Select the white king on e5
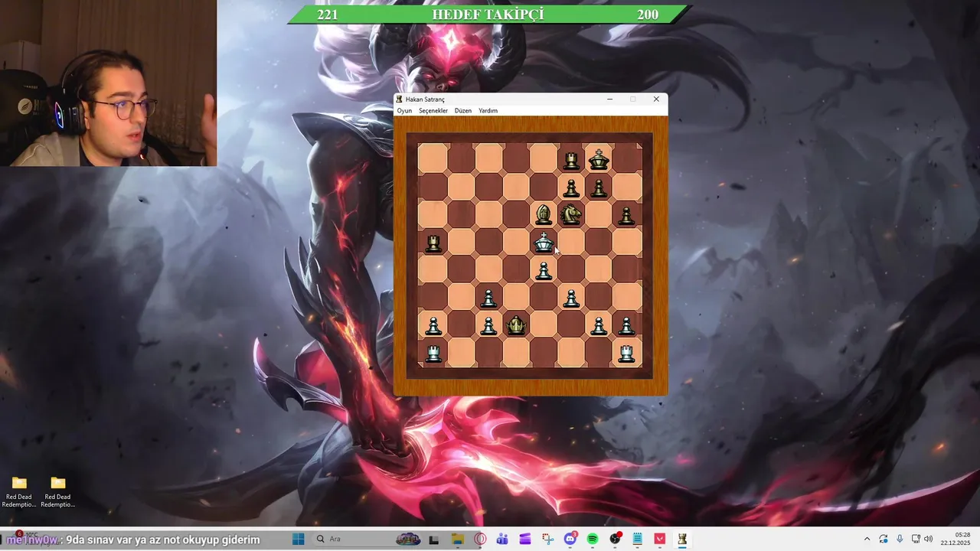This screenshot has width=980, height=551. [x=544, y=242]
